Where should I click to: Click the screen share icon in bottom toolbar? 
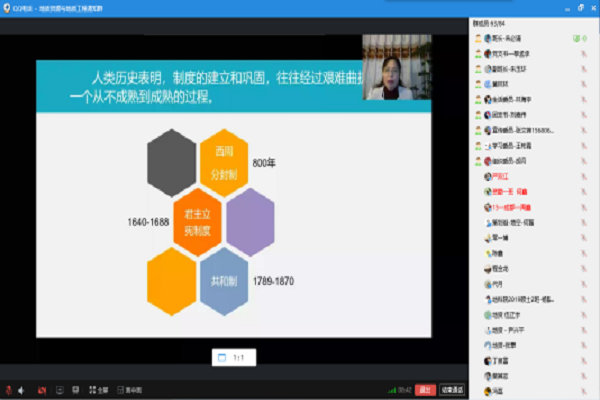click(x=59, y=389)
